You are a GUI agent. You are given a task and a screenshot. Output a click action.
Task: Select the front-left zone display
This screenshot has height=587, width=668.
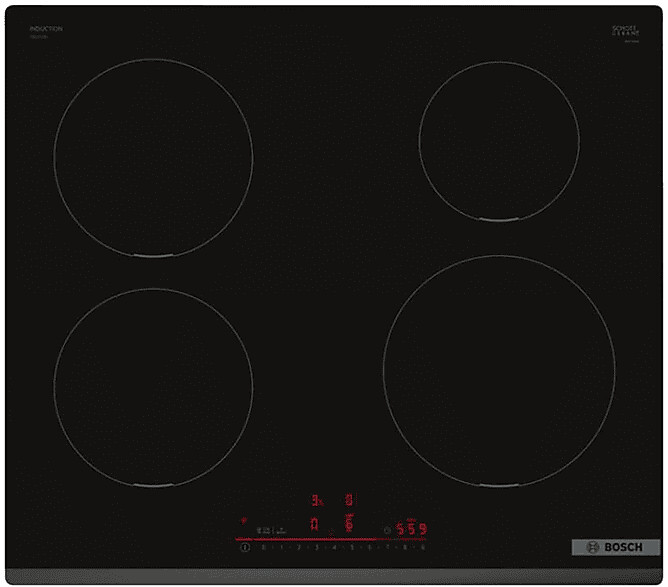click(314, 523)
